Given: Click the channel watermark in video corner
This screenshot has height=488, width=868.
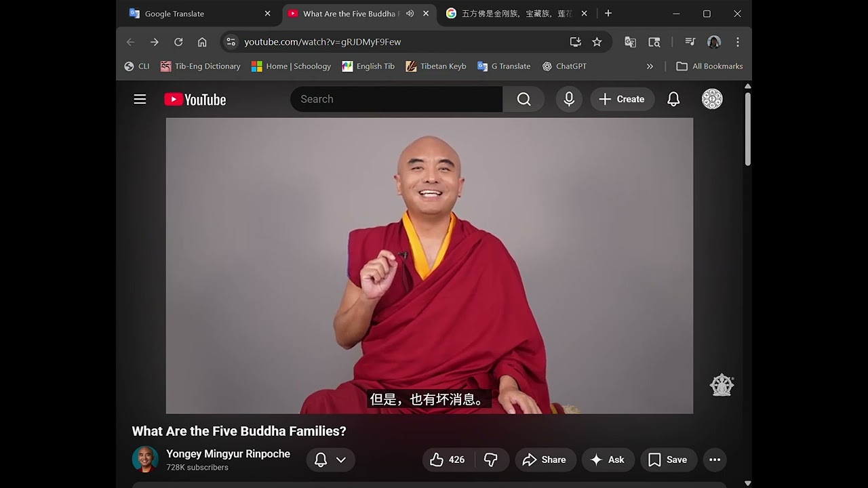Looking at the screenshot, I should [x=722, y=384].
